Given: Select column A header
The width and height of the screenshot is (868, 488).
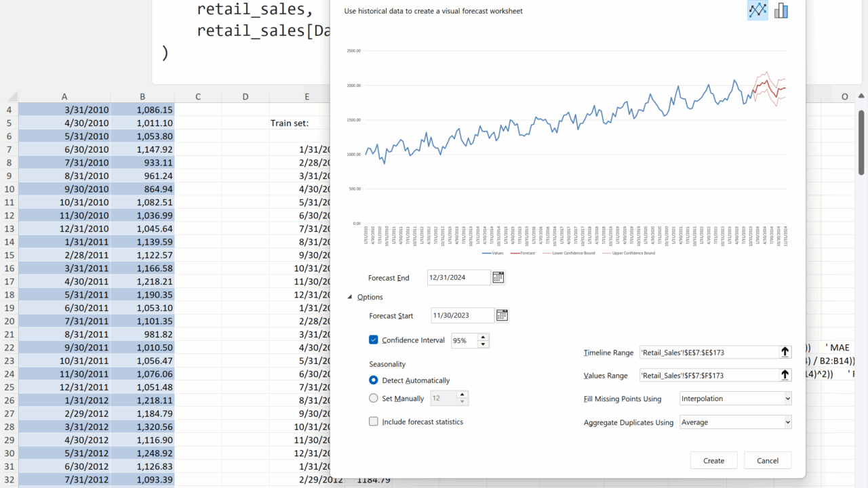Looking at the screenshot, I should click(x=64, y=96).
